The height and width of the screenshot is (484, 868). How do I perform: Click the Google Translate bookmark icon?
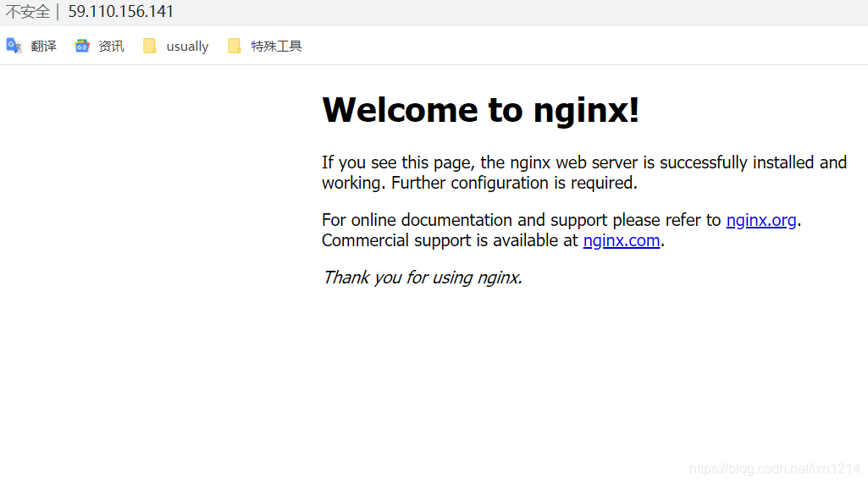[14, 46]
